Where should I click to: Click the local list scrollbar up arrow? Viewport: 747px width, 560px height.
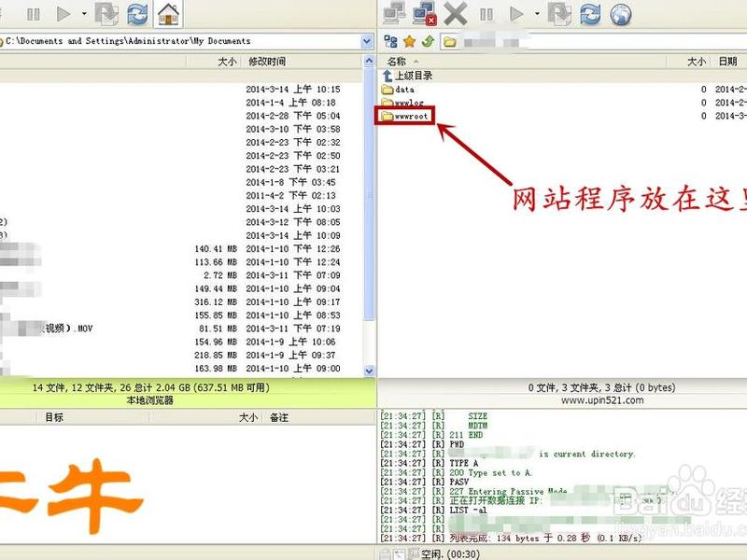[369, 61]
